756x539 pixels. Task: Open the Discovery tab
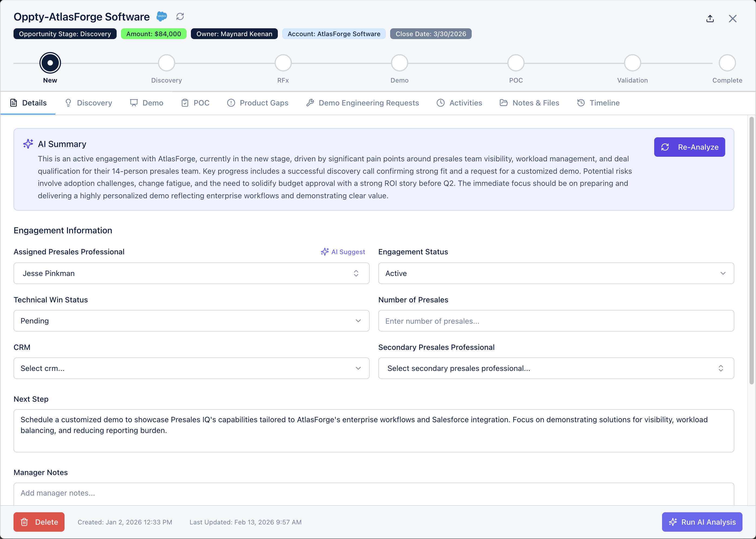pyautogui.click(x=88, y=103)
